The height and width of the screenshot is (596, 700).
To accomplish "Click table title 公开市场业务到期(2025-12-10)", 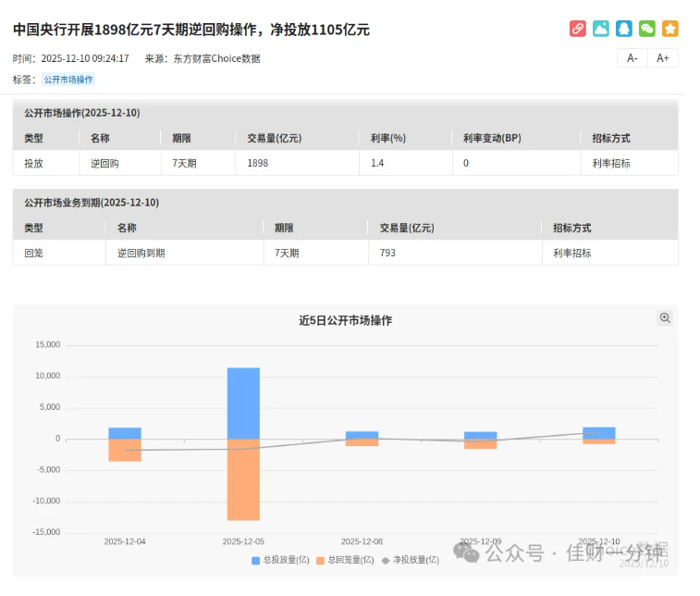I will coord(92,203).
